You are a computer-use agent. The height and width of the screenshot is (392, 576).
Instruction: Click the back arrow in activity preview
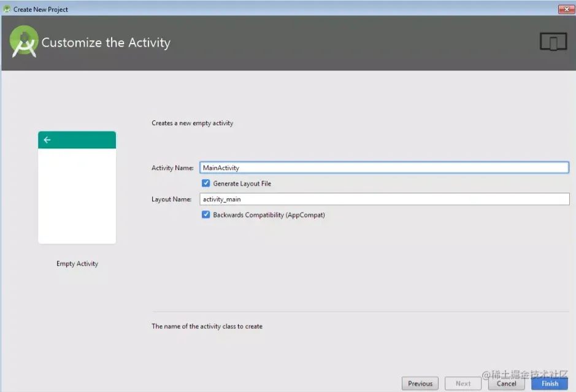pos(47,140)
